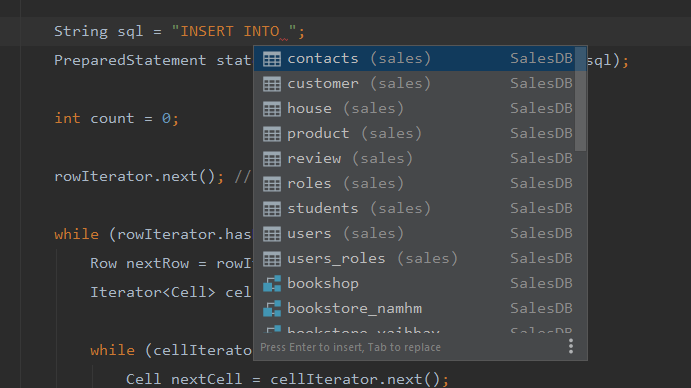Click completion list scrollbar thumb

580,99
